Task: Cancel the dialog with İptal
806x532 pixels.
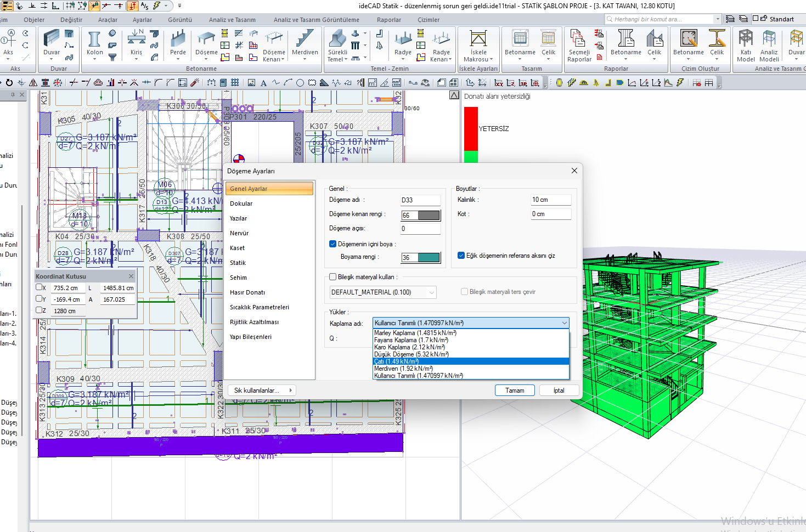Action: pyautogui.click(x=559, y=390)
